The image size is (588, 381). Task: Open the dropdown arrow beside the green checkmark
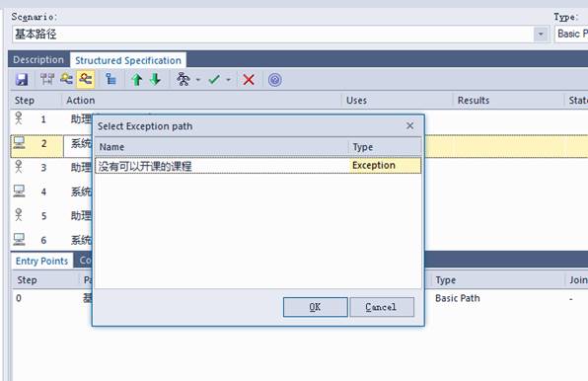point(228,80)
